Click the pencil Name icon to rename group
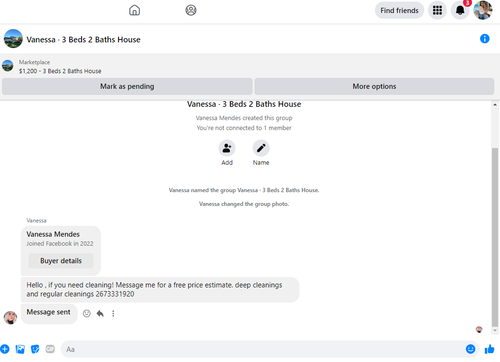This screenshot has width=500, height=362. (x=261, y=148)
